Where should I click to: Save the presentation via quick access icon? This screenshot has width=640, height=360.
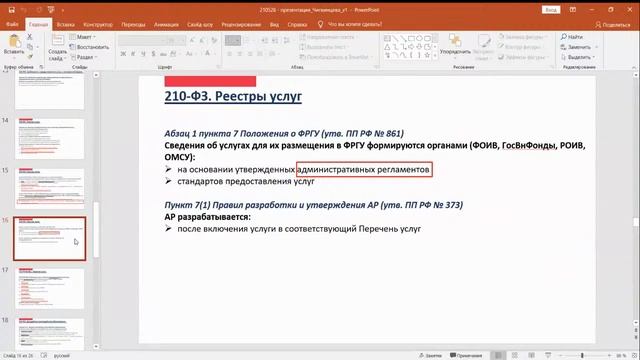[x=11, y=10]
